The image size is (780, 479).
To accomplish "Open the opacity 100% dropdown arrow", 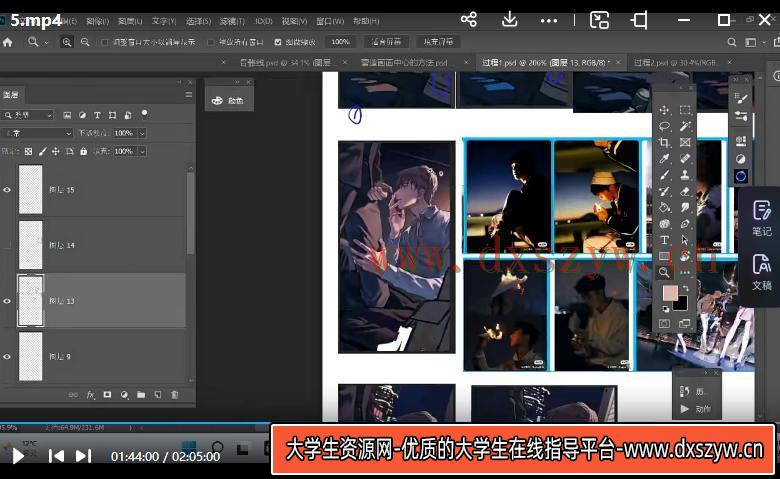I will pos(142,133).
